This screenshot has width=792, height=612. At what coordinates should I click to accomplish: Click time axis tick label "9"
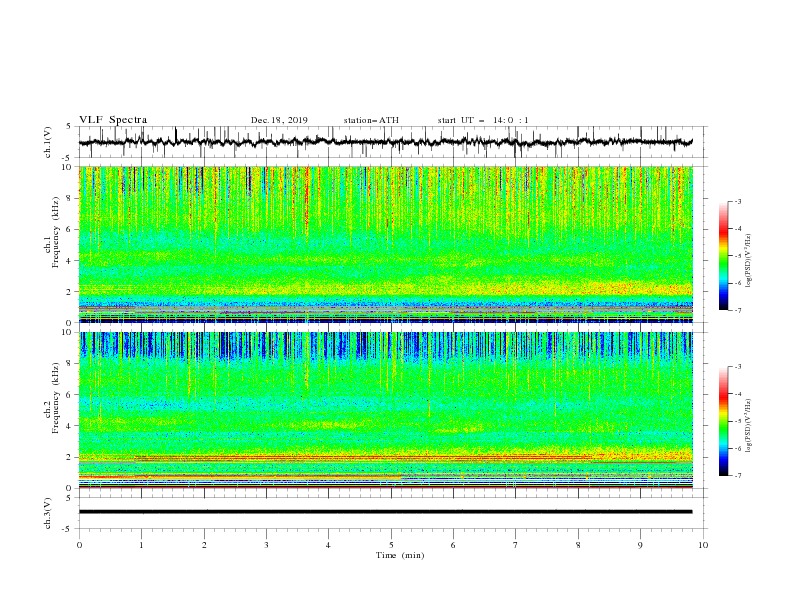(x=640, y=545)
